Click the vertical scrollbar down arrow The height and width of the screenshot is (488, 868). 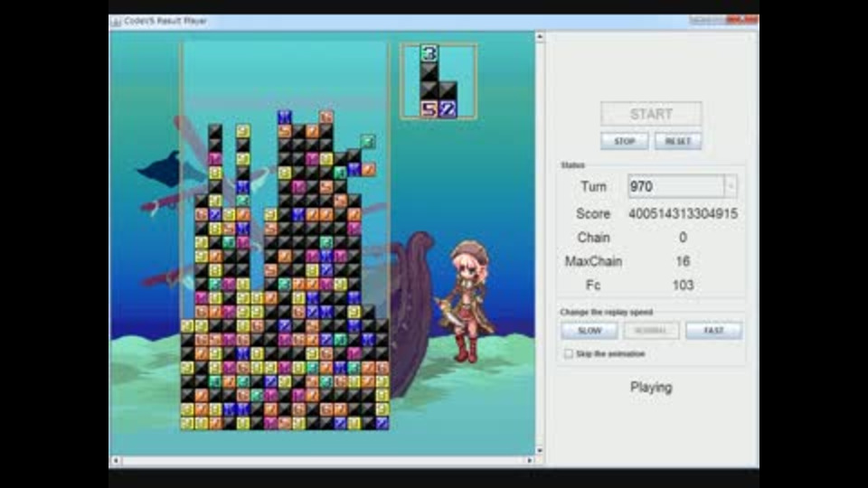pos(540,450)
